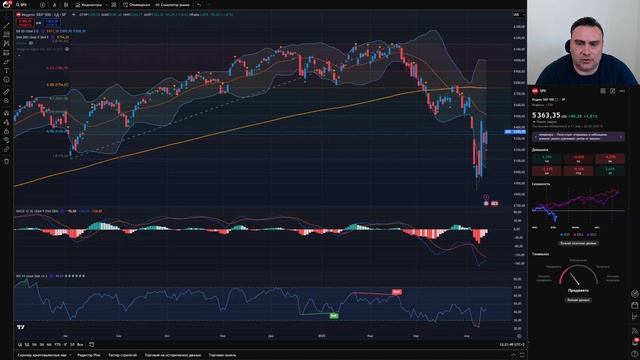Open the news feed icon on right sidebar

(x=635, y=331)
